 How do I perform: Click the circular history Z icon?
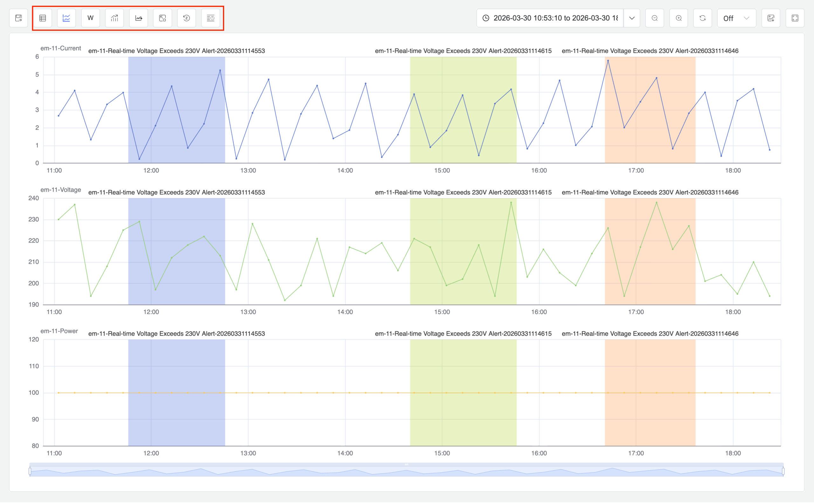coord(186,18)
